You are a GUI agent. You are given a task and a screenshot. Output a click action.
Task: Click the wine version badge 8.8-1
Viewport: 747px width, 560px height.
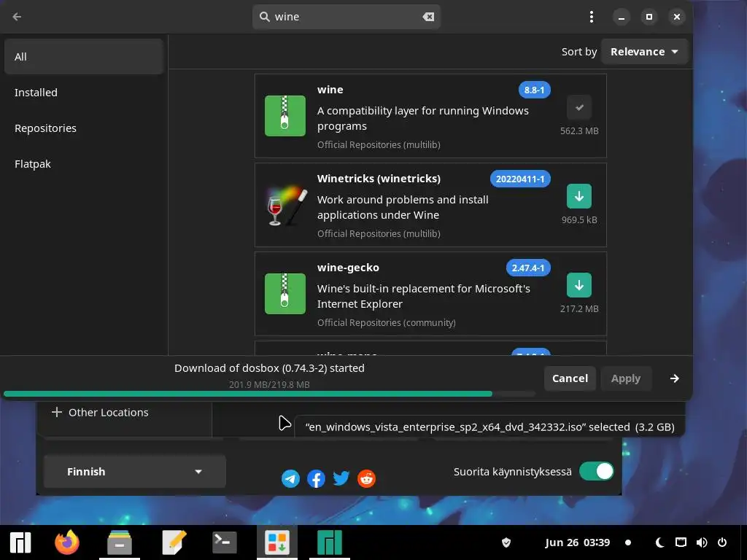534,90
